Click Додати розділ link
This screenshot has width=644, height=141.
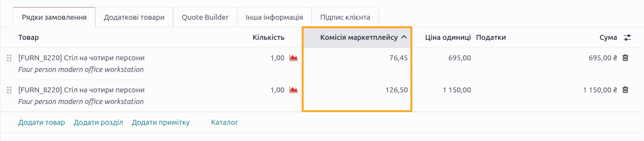coord(98,123)
